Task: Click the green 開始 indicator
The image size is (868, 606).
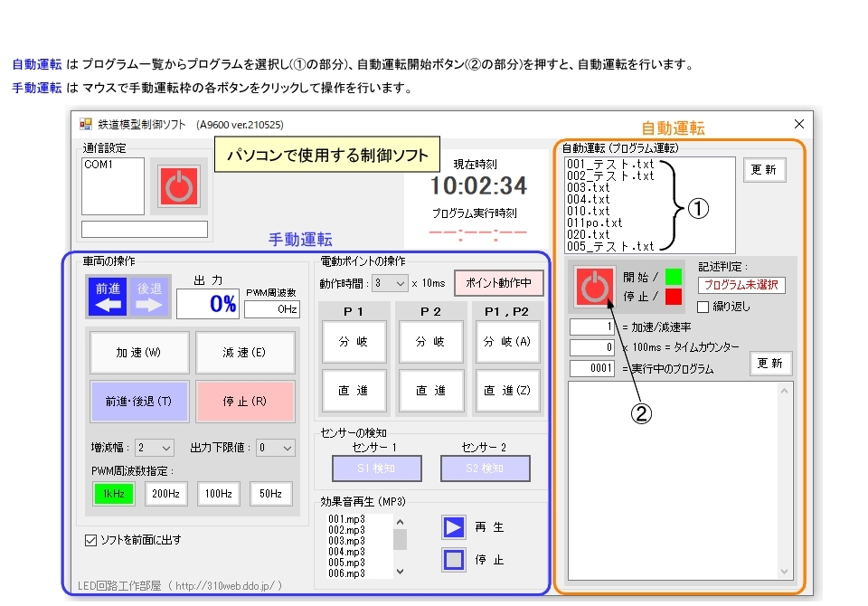Action: (x=673, y=277)
